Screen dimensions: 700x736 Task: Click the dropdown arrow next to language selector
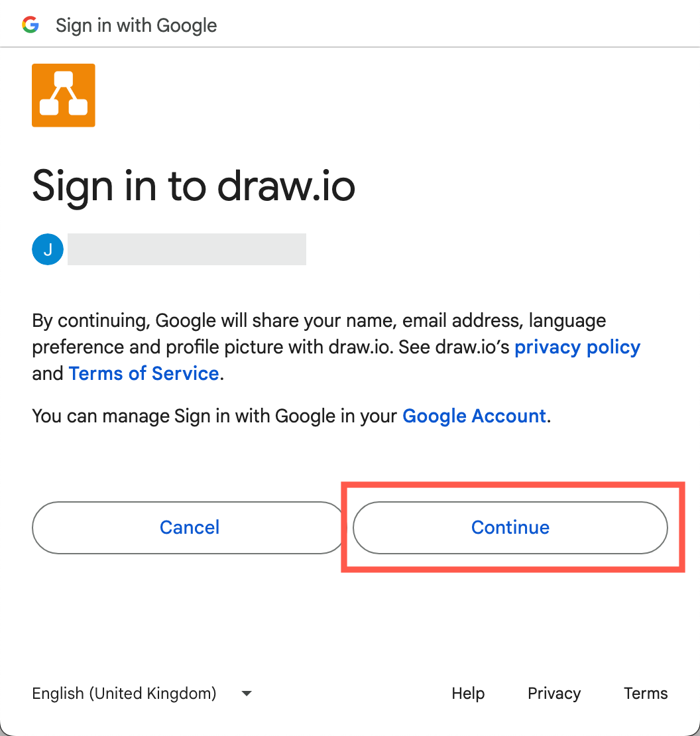[x=246, y=693]
